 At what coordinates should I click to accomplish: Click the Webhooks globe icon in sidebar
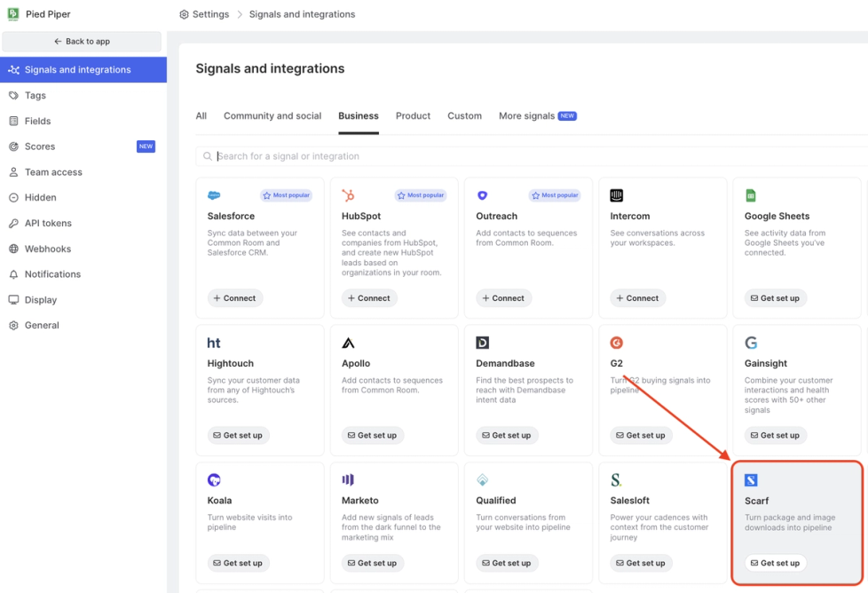pos(14,249)
